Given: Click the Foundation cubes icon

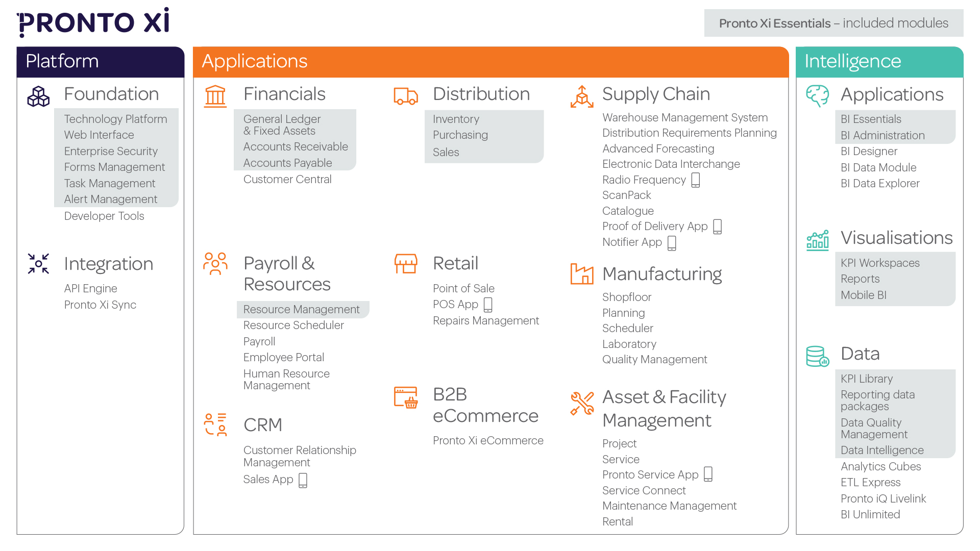Looking at the screenshot, I should 38,96.
